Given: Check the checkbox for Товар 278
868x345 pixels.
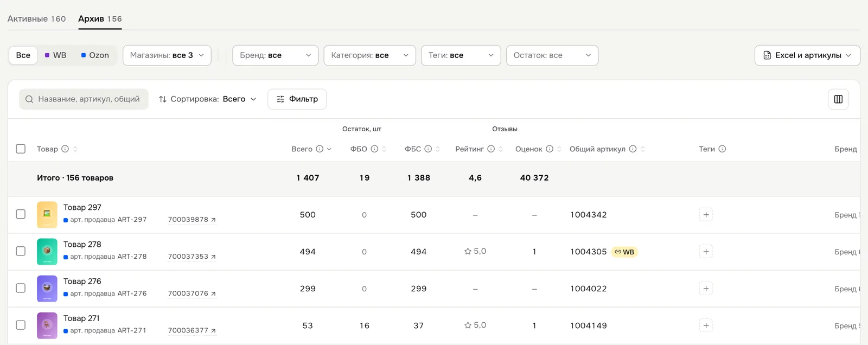Looking at the screenshot, I should coord(21,251).
